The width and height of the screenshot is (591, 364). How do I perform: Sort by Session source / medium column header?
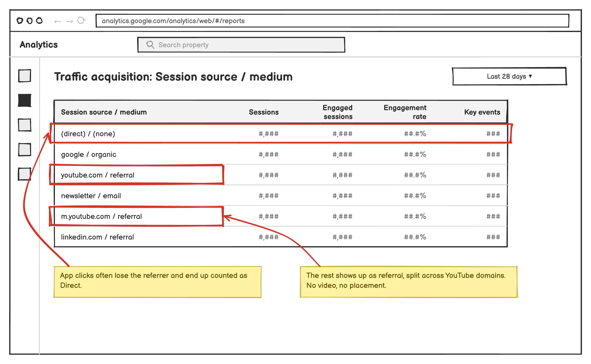104,112
